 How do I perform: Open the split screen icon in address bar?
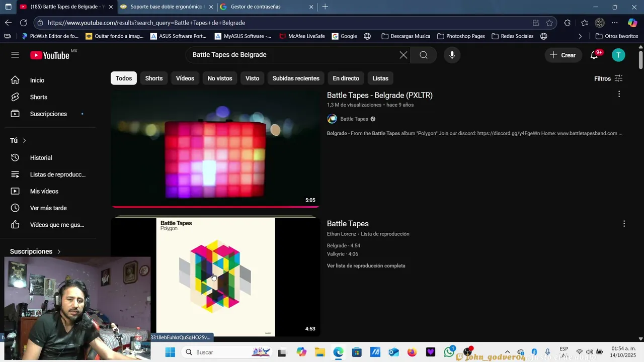tap(536, 23)
